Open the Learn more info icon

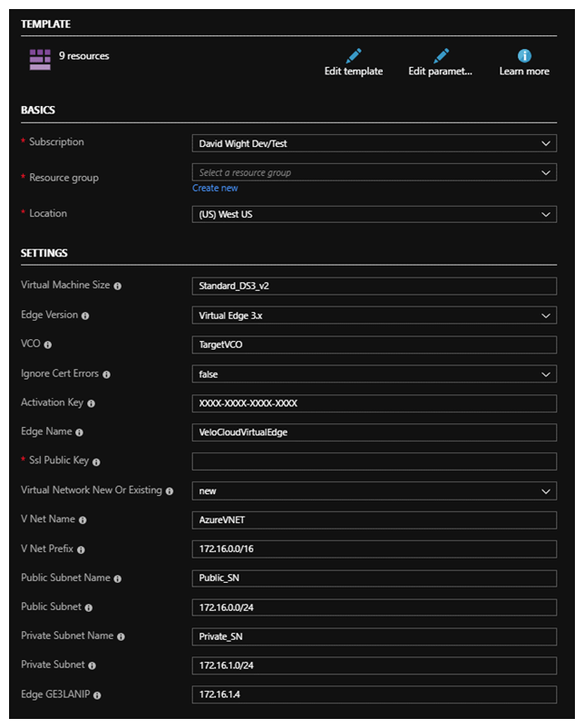[524, 56]
